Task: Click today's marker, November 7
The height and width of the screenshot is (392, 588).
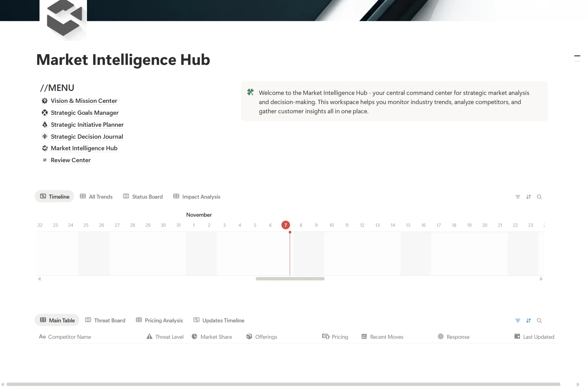Action: (x=285, y=225)
